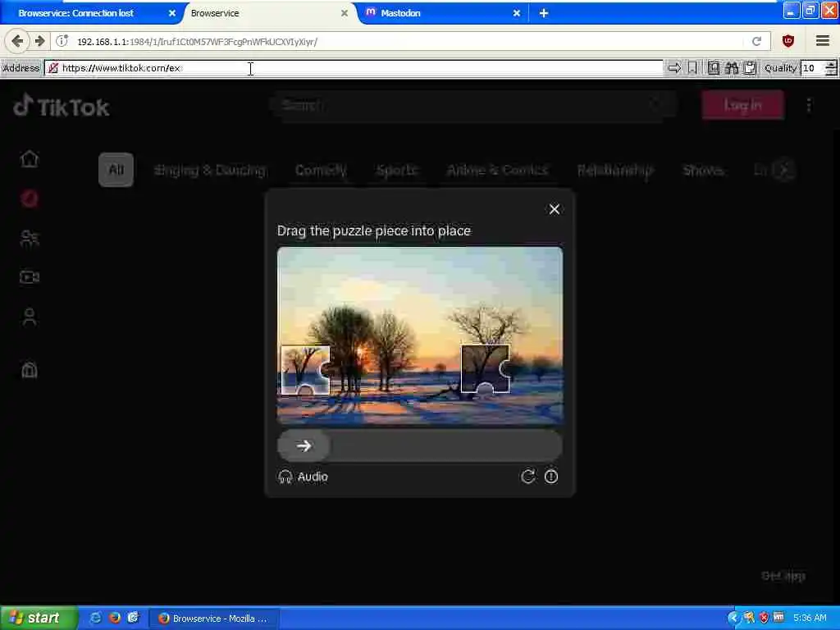The width and height of the screenshot is (840, 630).
Task: Click the Firefox URL bar
Action: 411,41
